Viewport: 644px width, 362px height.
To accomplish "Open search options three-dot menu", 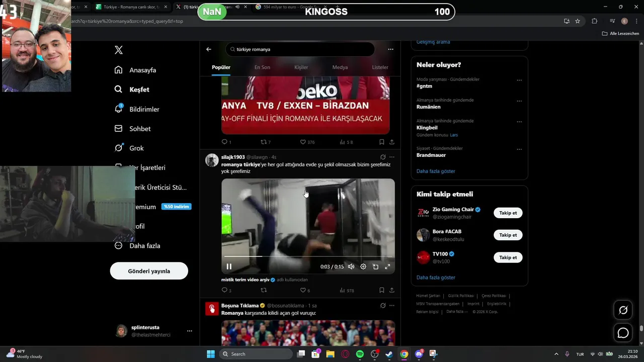I will (x=390, y=49).
